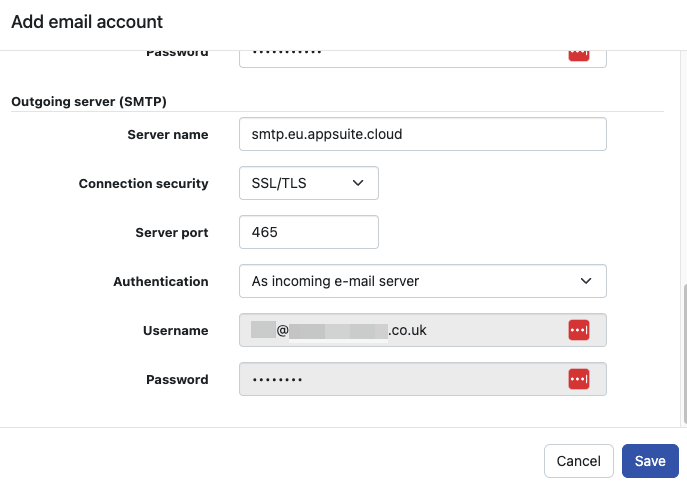687x489 pixels.
Task: Click the greyed-out SMTP Password field
Action: 400,379
